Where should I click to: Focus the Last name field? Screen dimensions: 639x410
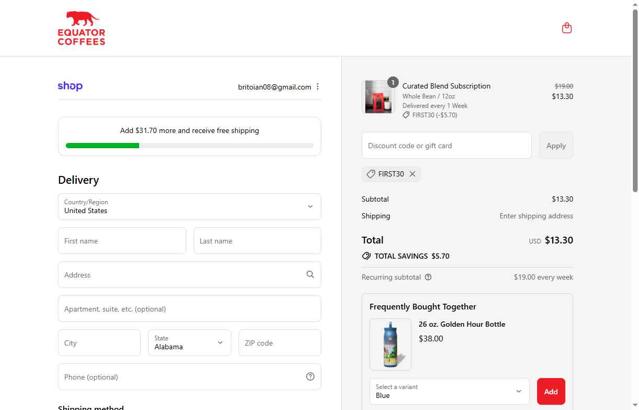click(257, 241)
